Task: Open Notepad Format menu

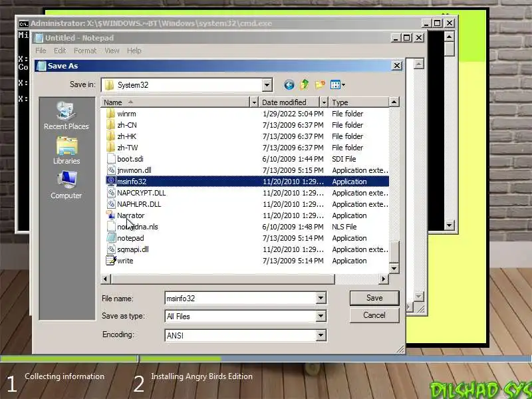Action: coord(85,51)
